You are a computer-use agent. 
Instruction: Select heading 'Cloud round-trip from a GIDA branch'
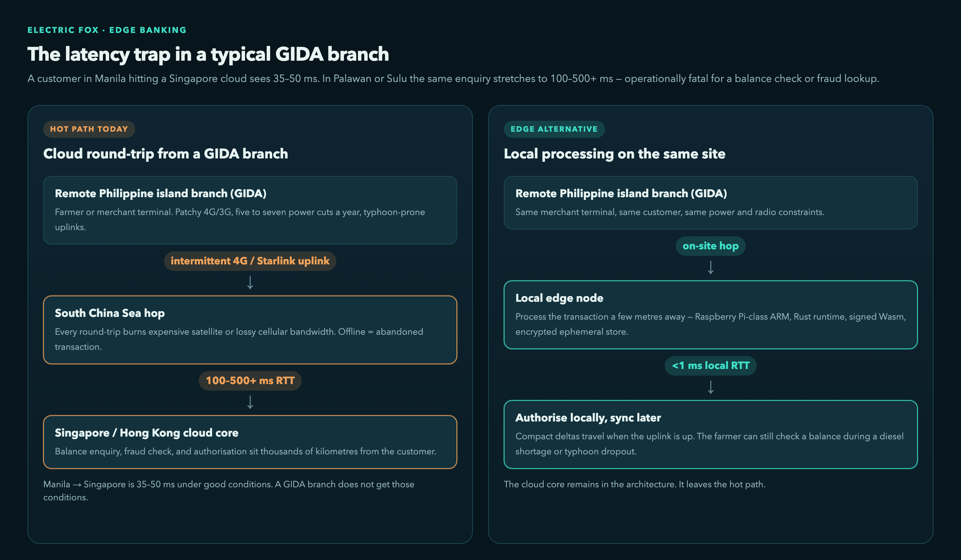[x=165, y=154]
